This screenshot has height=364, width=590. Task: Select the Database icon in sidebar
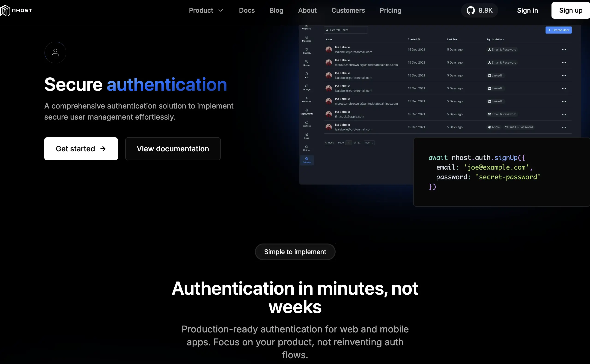point(307,38)
